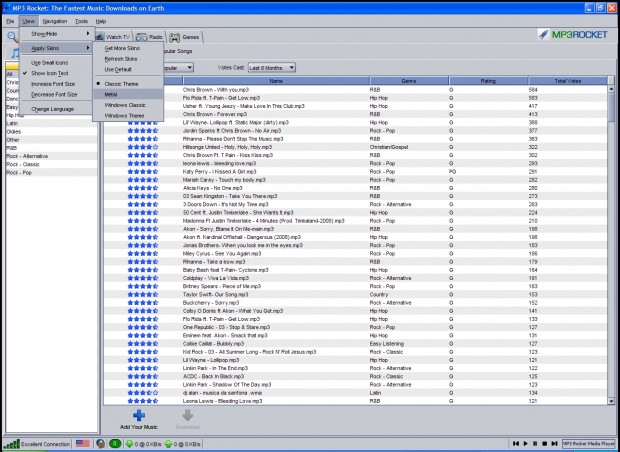The width and height of the screenshot is (620, 452).
Task: Select Rock - Pop genre in sidebar
Action: click(51, 172)
